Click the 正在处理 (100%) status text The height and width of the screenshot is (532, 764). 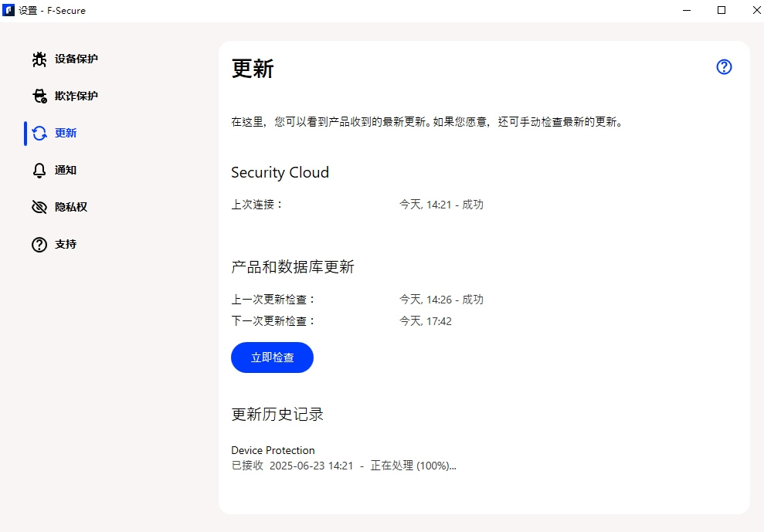[413, 466]
